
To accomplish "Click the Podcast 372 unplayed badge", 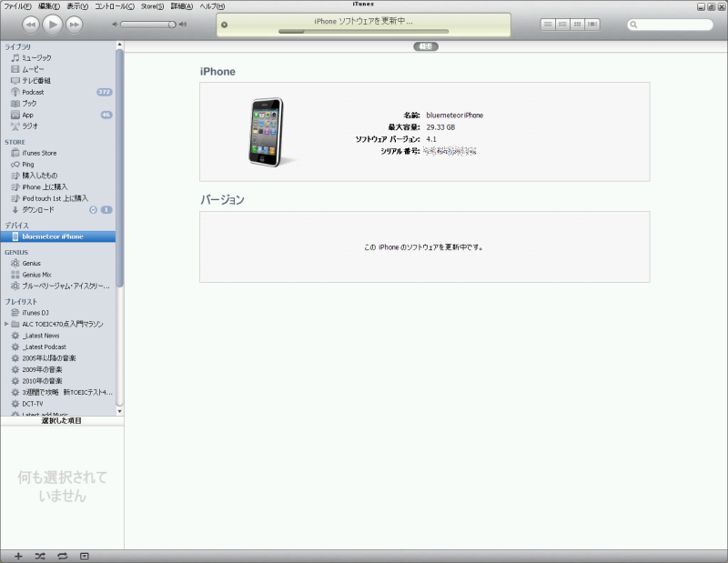I will tap(105, 92).
